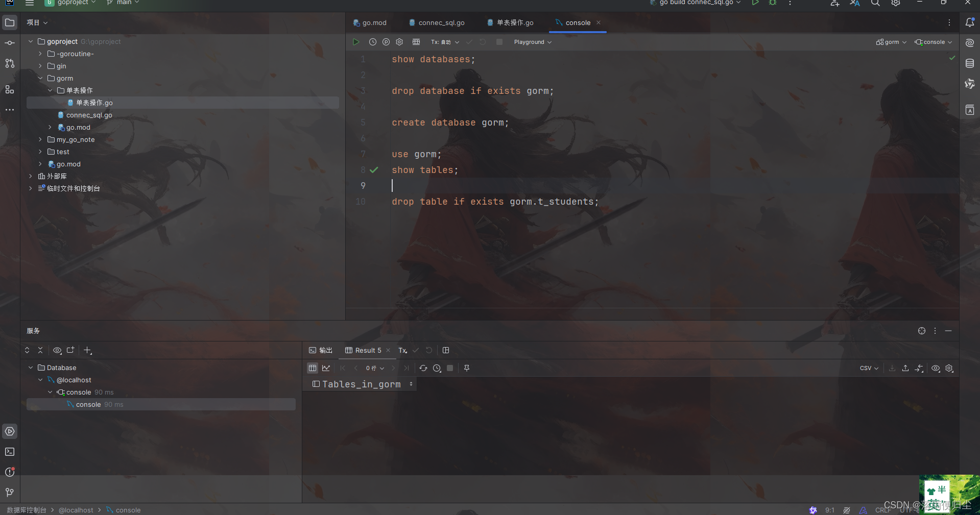Open result grid settings gear
Viewport: 980px width, 515px height.
(949, 368)
